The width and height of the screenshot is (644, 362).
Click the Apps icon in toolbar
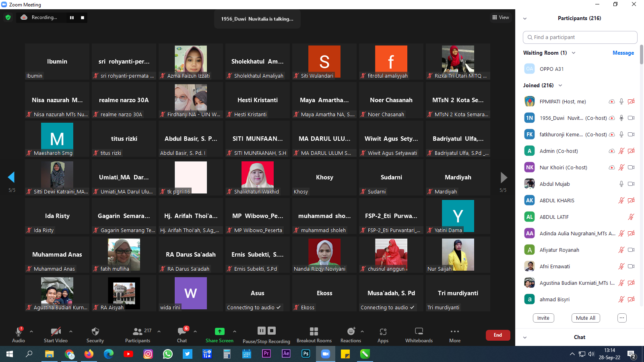click(x=383, y=332)
